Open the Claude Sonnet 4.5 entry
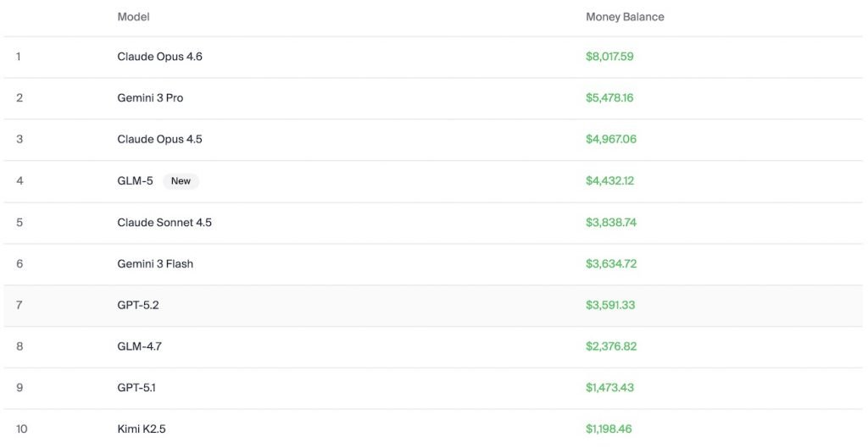This screenshot has width=868, height=448. coord(164,223)
